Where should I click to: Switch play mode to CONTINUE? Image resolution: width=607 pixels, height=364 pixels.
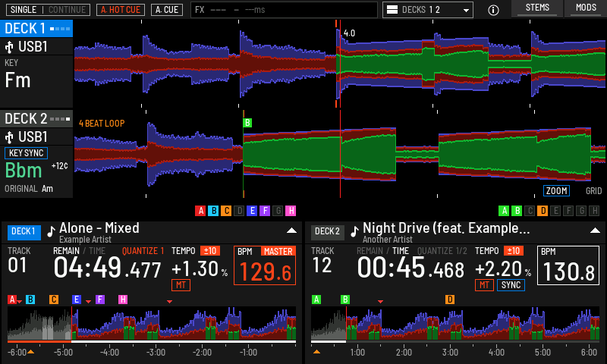[67, 10]
